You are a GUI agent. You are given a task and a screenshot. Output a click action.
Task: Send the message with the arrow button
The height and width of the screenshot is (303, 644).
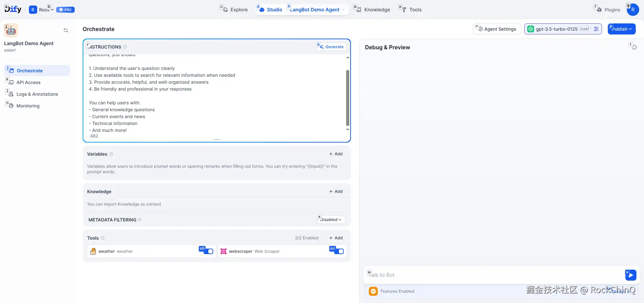pyautogui.click(x=631, y=275)
